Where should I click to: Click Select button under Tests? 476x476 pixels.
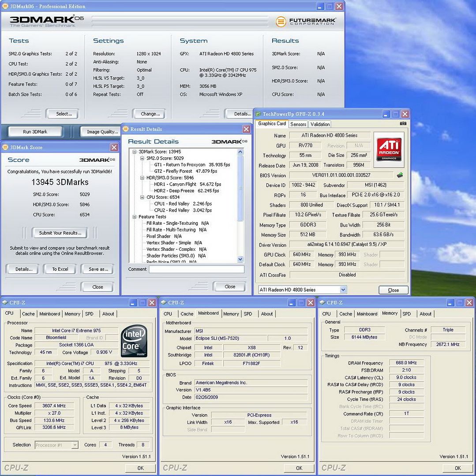(62, 114)
